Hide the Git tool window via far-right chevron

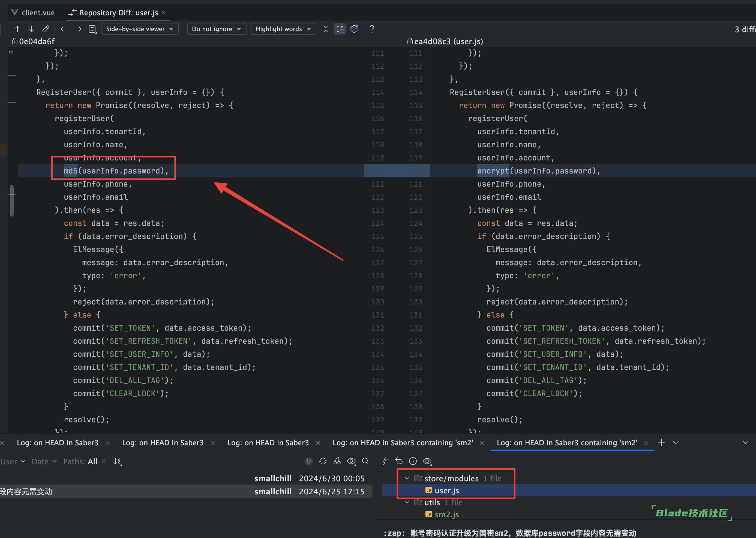coord(745,443)
